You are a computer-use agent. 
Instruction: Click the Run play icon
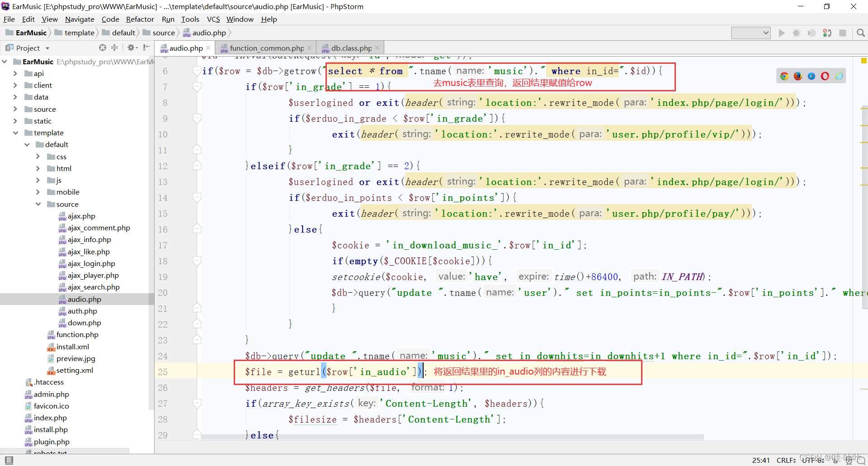(x=782, y=33)
